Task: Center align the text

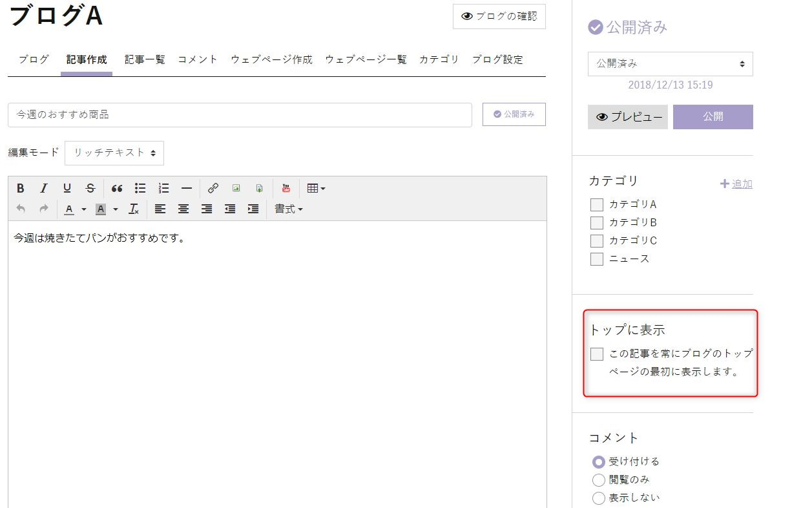Action: coord(183,209)
